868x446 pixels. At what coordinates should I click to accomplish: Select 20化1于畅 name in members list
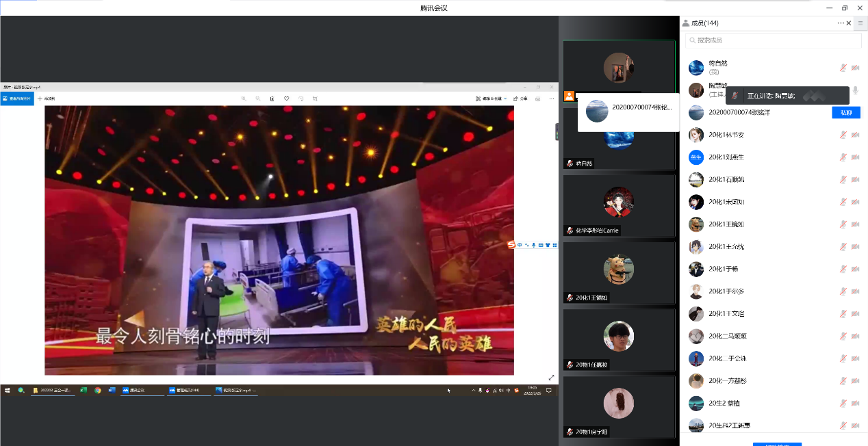click(724, 269)
